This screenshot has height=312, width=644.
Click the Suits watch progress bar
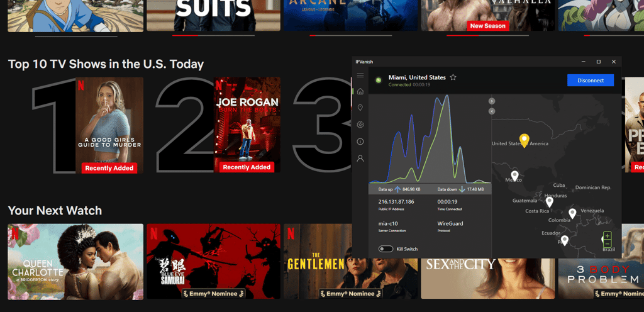click(214, 36)
